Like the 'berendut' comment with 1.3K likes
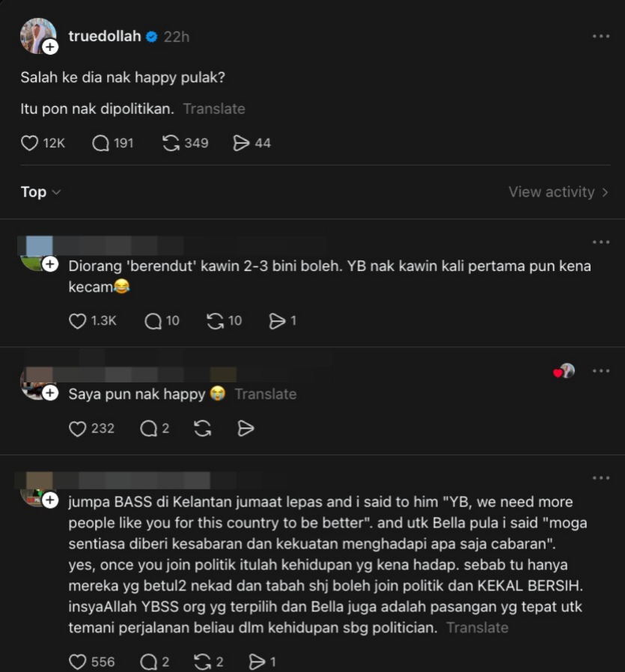This screenshot has width=625, height=672. pos(78,321)
